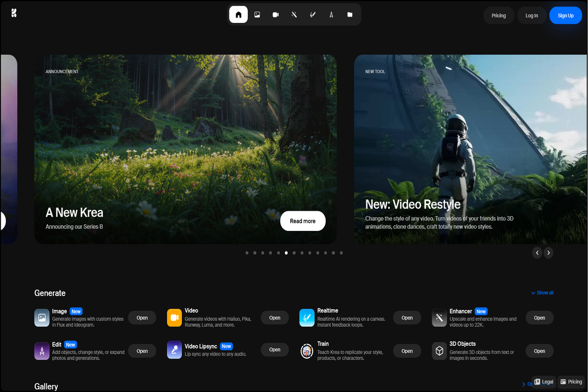Click the Video Lipsync microphone icon
588x392 pixels.
174,350
